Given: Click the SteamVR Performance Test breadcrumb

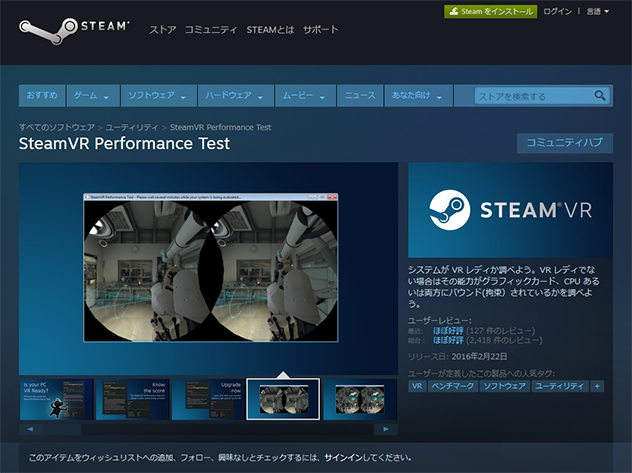Looking at the screenshot, I should [220, 127].
